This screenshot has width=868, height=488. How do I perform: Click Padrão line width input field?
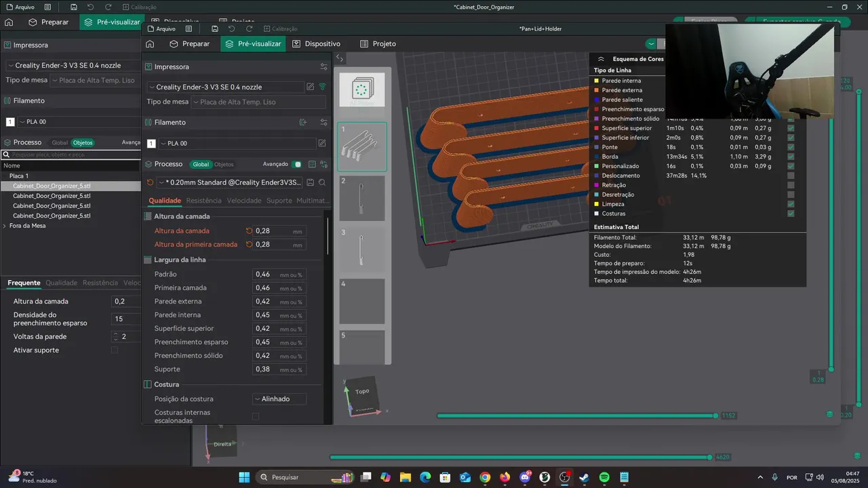(x=279, y=274)
